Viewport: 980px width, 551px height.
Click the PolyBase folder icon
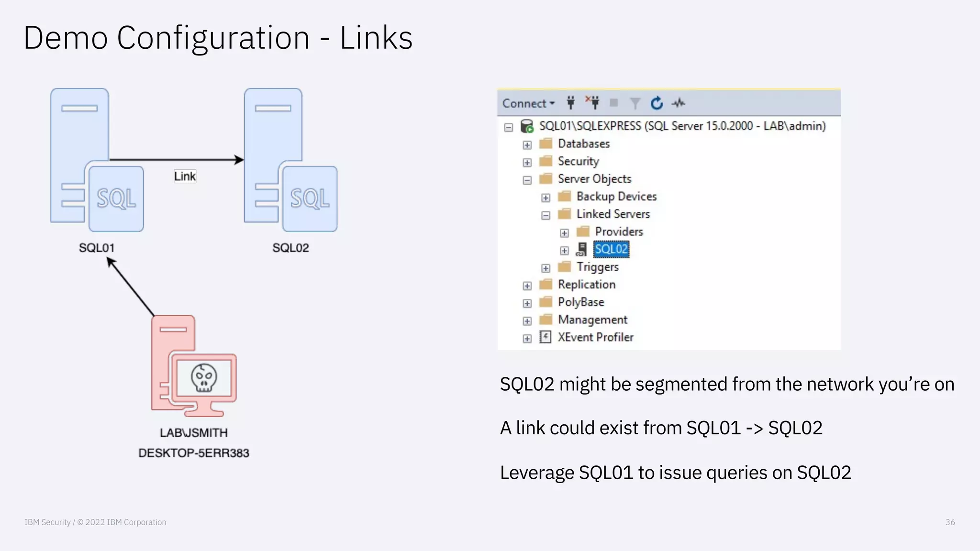click(546, 302)
